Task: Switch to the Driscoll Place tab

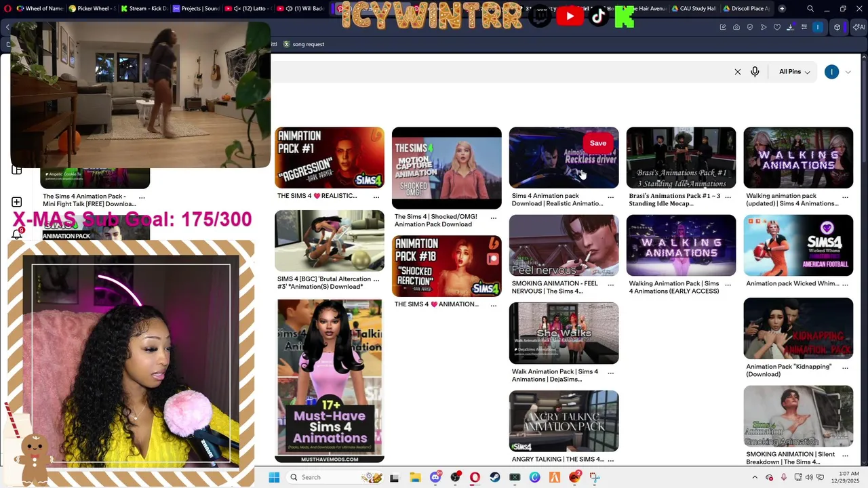Action: click(747, 9)
